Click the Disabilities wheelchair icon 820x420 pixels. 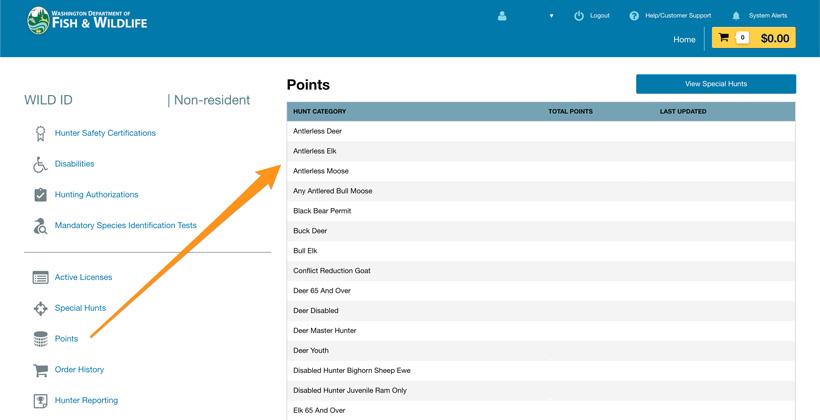click(x=40, y=164)
